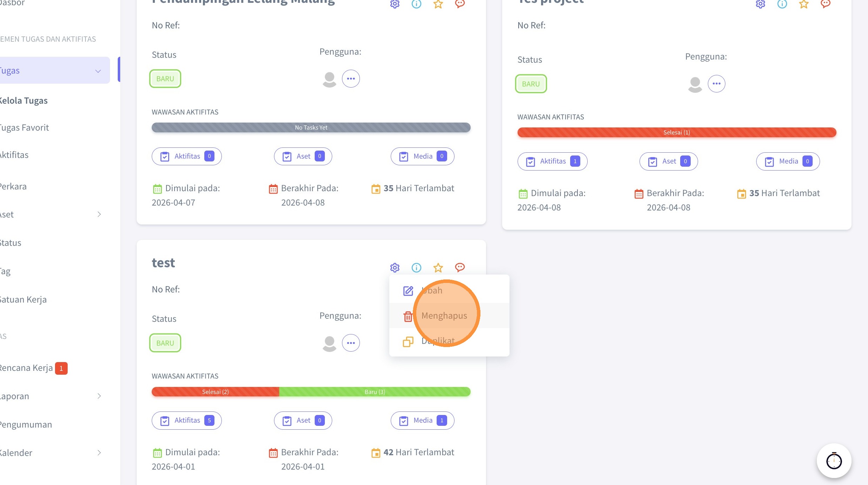Collapse the Tugas sidebar section chevron
The height and width of the screenshot is (485, 868).
coord(98,71)
